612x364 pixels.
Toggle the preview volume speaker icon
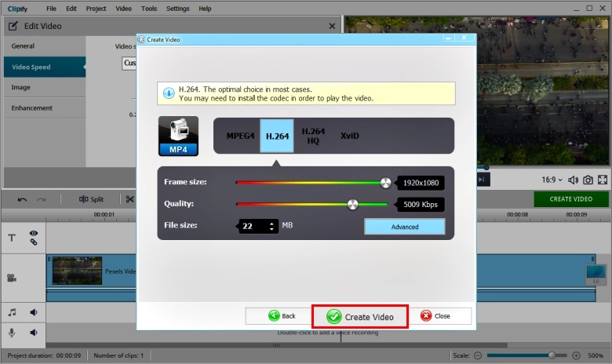point(573,180)
